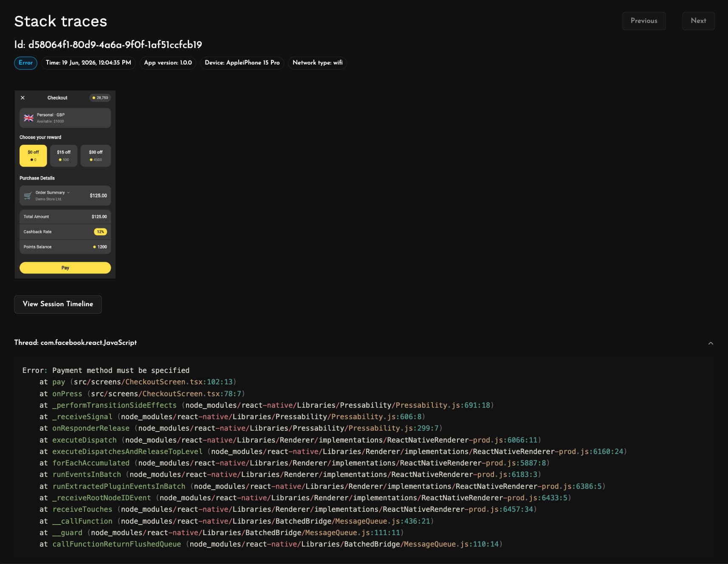Click the 'at pay' CheckoutScreen.tsx:102:13 frame

[138, 382]
